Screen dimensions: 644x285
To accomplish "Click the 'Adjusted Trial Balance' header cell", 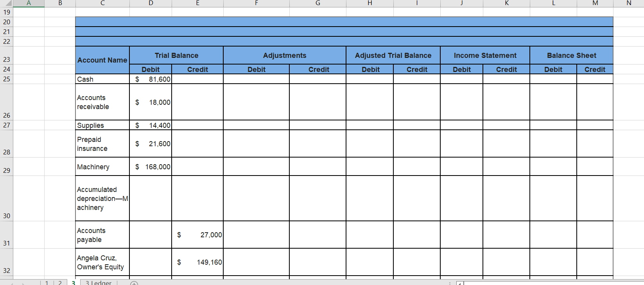I will pos(393,56).
